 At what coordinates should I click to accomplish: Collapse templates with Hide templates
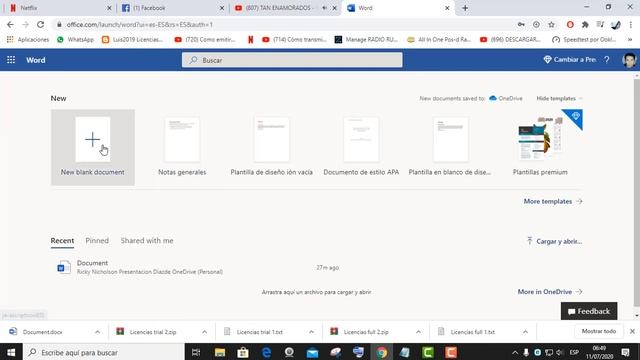pyautogui.click(x=559, y=98)
